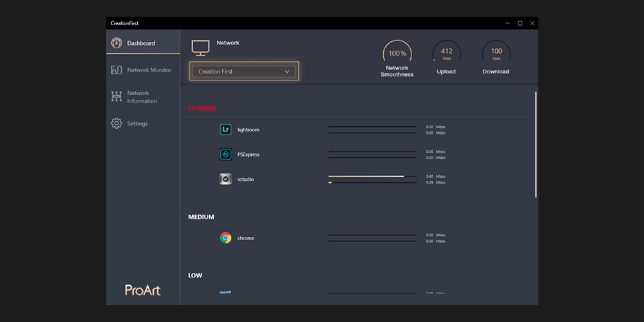Click the Download 100 Kbps gauge
The image size is (644, 322).
[496, 54]
